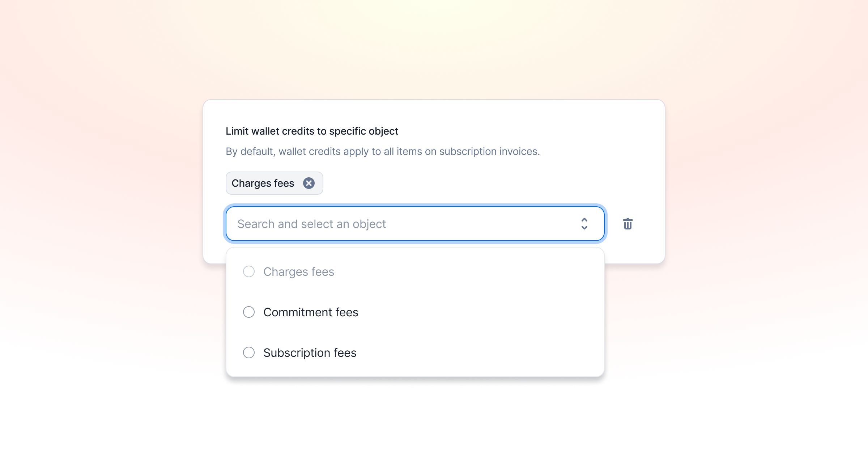Click the placeholder text inside the search combobox
This screenshot has height=456, width=868.
[312, 224]
